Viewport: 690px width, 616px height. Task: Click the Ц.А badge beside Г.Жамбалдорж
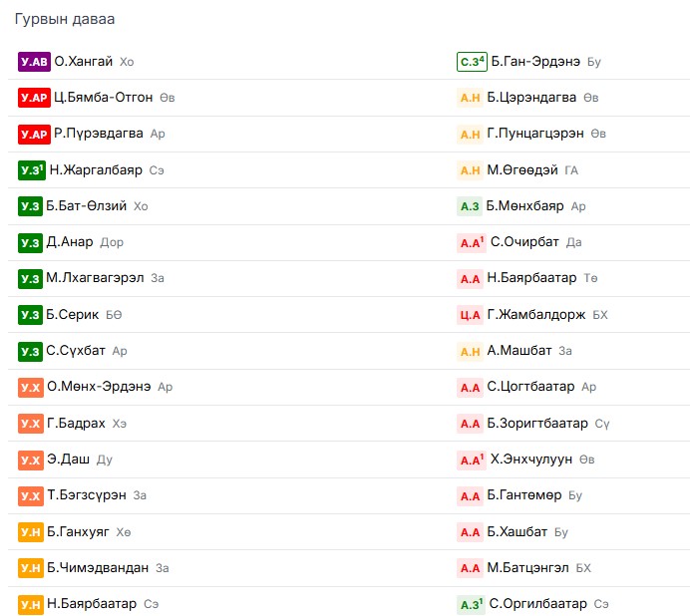click(x=470, y=315)
